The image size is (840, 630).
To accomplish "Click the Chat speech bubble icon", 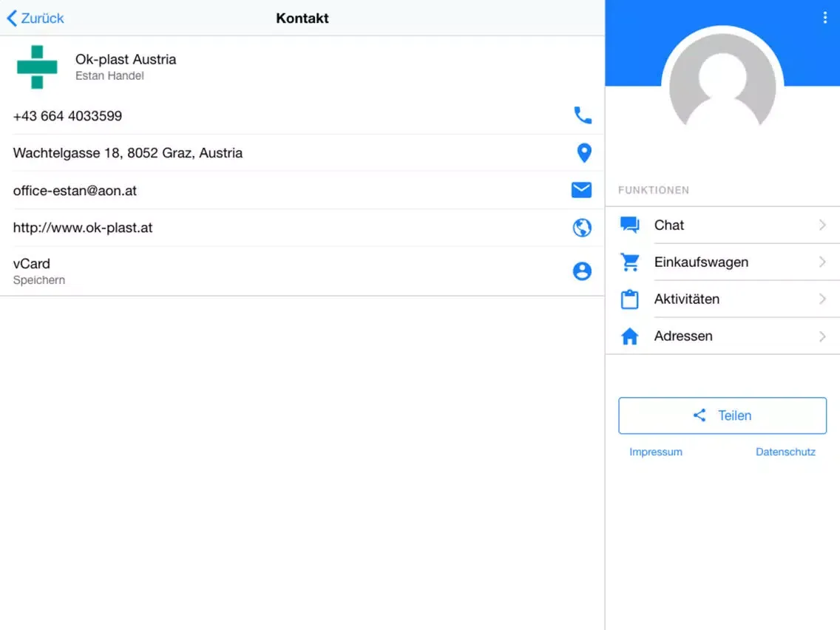I will click(x=629, y=225).
